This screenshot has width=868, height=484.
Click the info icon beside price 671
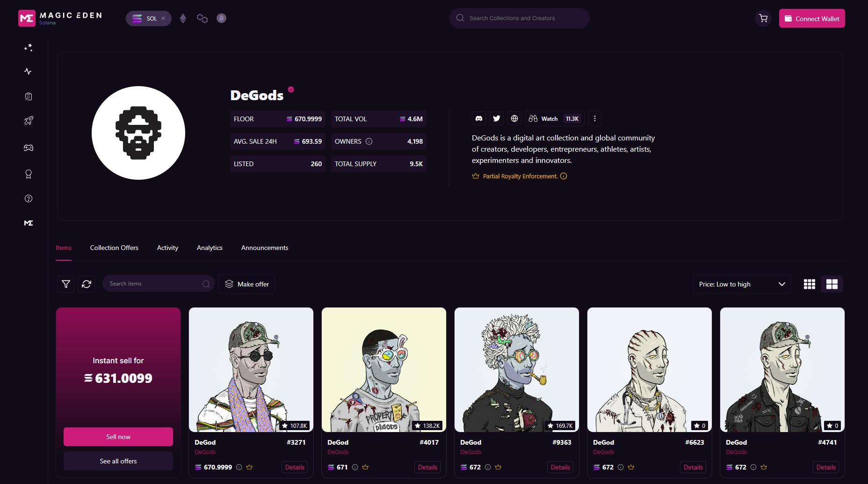tap(355, 467)
